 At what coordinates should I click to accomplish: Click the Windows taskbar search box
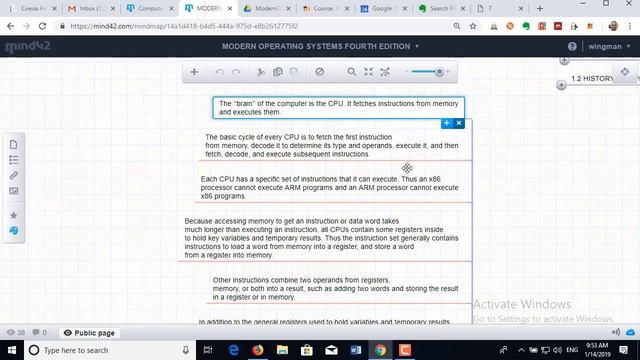coord(110,350)
